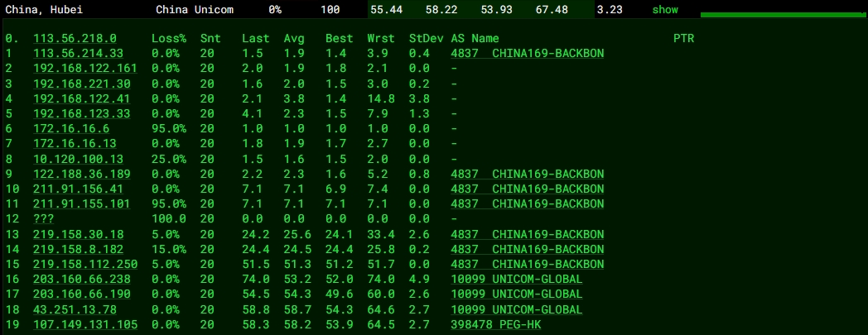The height and width of the screenshot is (335, 868).
Task: Click hop address 192.168.221.30
Action: coord(81,84)
